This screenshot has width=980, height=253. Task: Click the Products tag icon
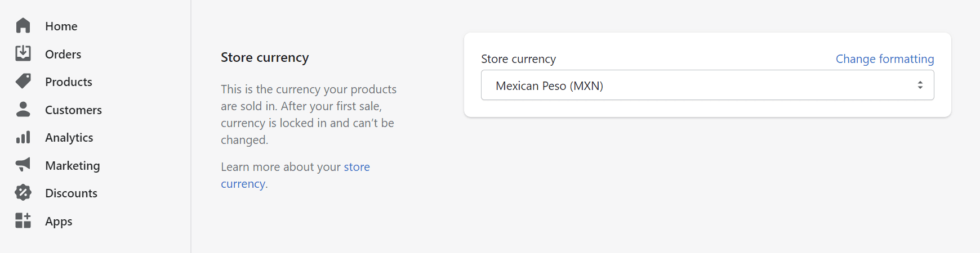(23, 82)
